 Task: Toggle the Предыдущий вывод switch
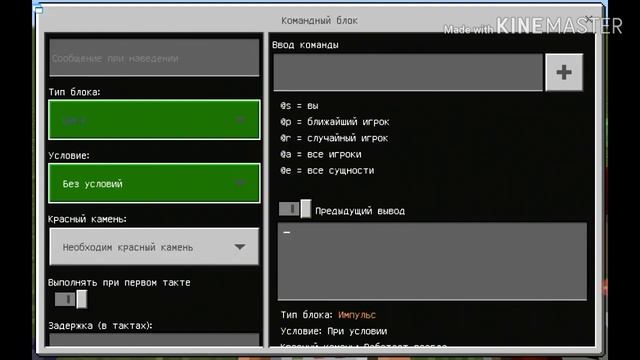(295, 209)
